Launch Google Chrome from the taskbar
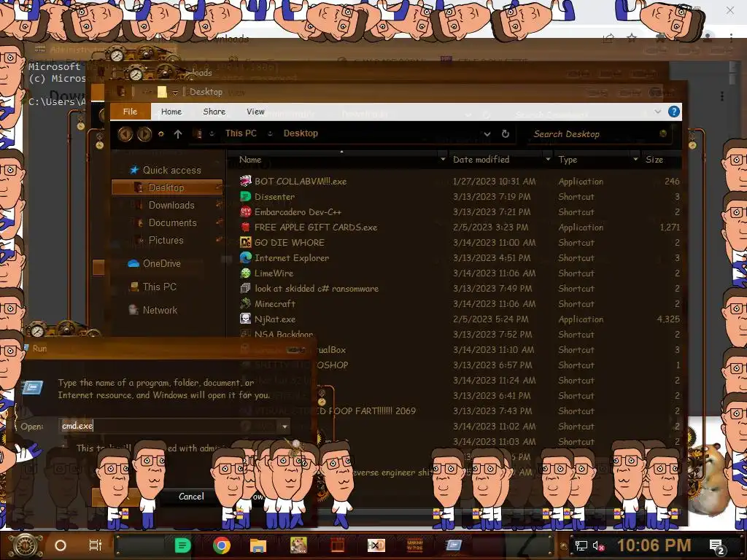This screenshot has height=560, width=747. pyautogui.click(x=222, y=545)
